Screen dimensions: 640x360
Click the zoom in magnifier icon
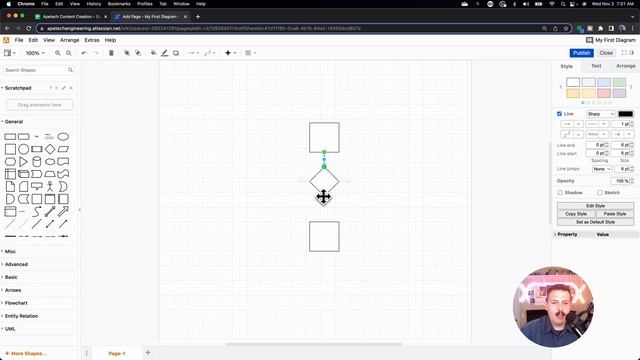58,53
